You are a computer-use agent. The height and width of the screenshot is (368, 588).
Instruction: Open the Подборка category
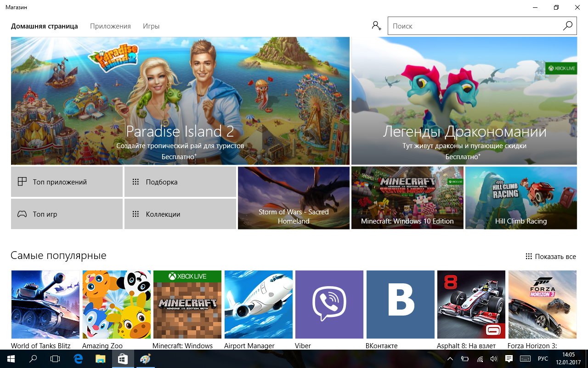point(180,182)
